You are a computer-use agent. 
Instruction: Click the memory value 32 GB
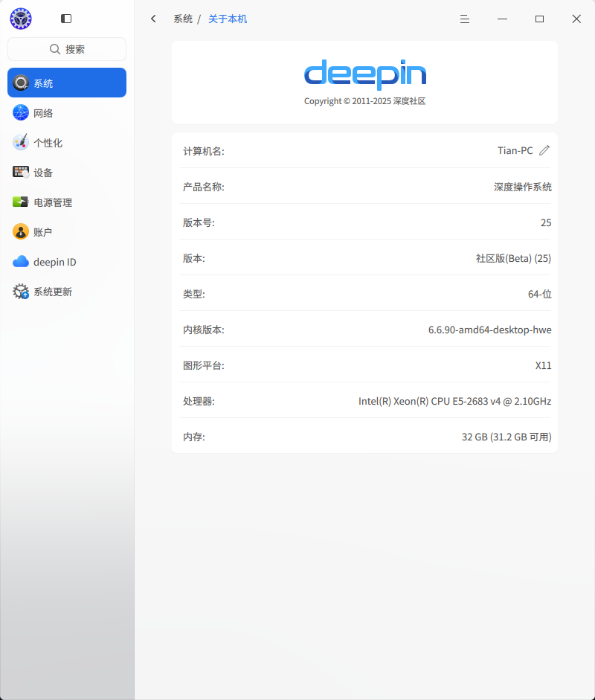[x=506, y=437]
